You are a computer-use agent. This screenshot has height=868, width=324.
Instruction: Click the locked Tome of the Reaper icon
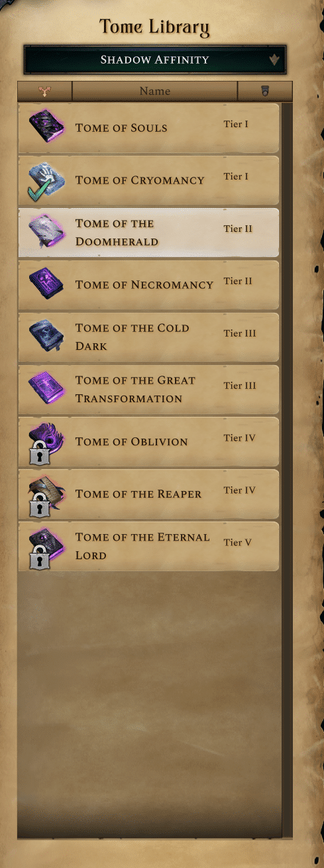click(x=45, y=494)
